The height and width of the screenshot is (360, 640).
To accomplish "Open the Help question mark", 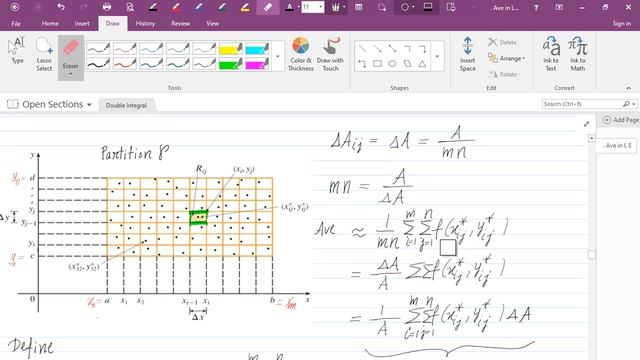I will click(536, 7).
